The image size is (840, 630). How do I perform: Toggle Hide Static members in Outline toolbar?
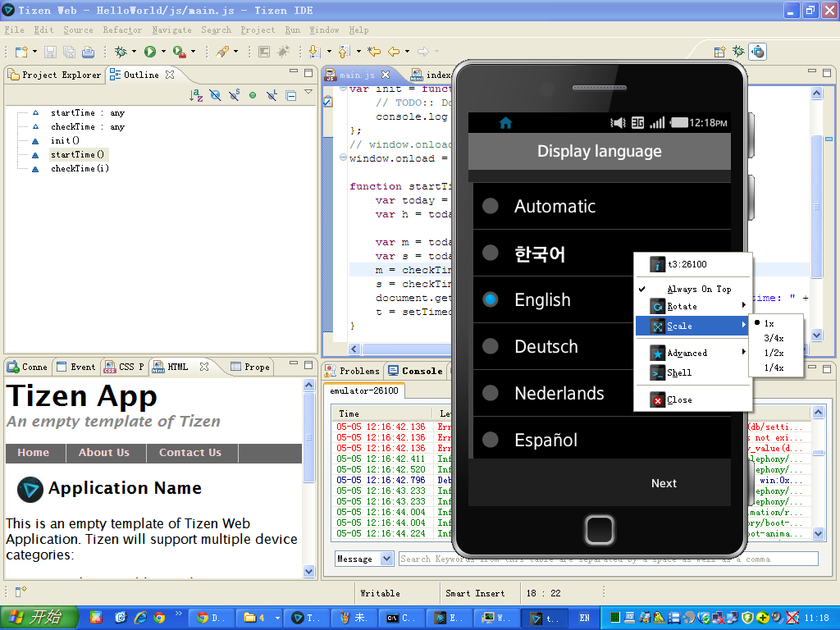click(x=234, y=95)
